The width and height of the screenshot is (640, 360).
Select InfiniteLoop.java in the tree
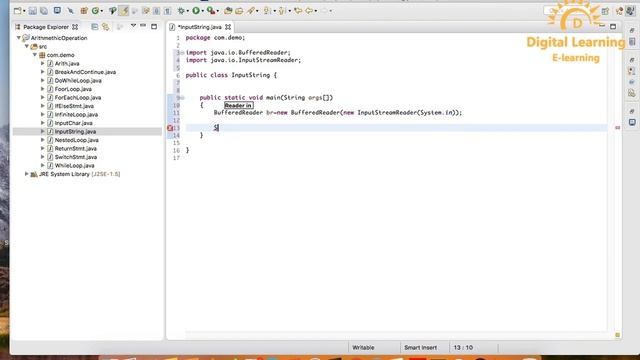point(76,115)
